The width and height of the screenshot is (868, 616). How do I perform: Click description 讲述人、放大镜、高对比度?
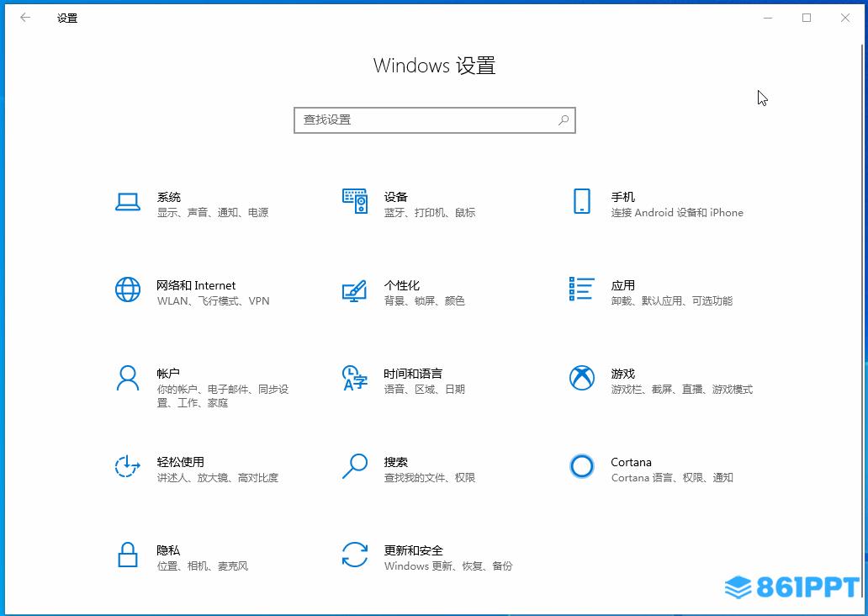point(218,477)
